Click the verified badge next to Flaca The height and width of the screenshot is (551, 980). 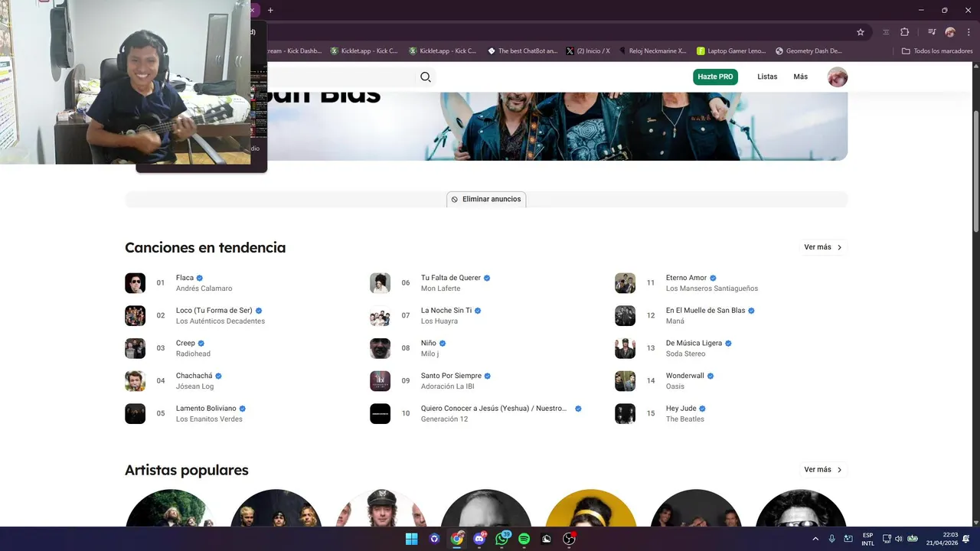tap(200, 278)
